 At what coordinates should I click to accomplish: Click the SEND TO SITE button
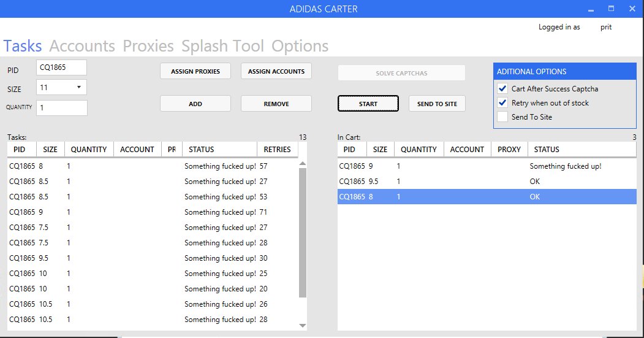click(437, 104)
